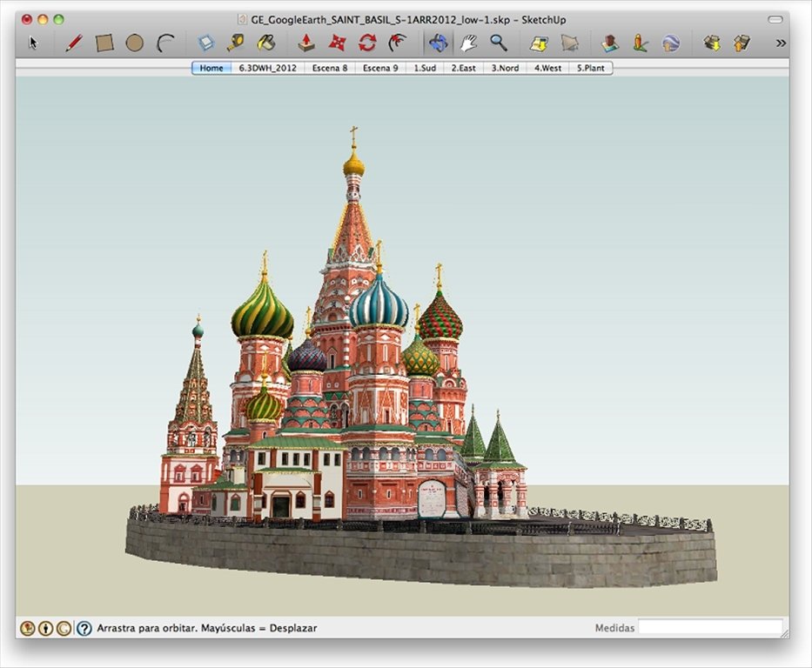The height and width of the screenshot is (668, 812).
Task: Click the Share Model upload icon
Action: 742,43
